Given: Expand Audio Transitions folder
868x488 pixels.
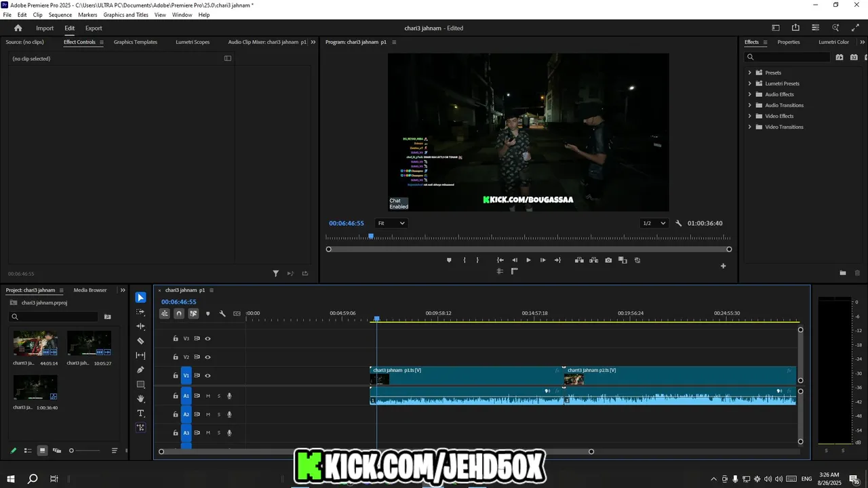Looking at the screenshot, I should click(x=749, y=105).
